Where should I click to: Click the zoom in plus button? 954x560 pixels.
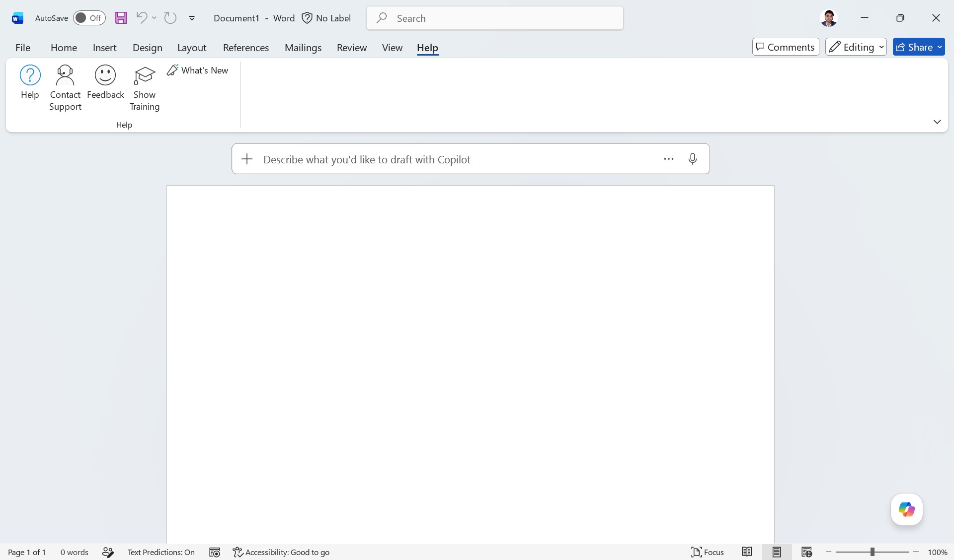(916, 552)
